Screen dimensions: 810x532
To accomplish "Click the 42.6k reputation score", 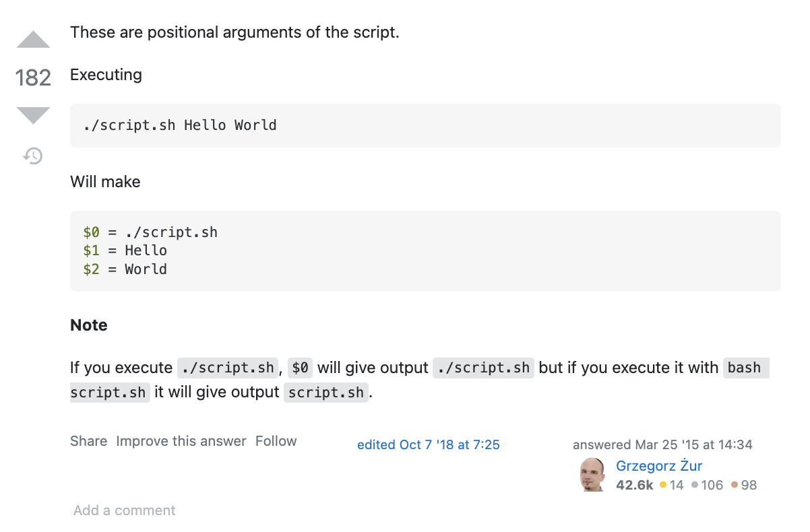I will pos(634,485).
